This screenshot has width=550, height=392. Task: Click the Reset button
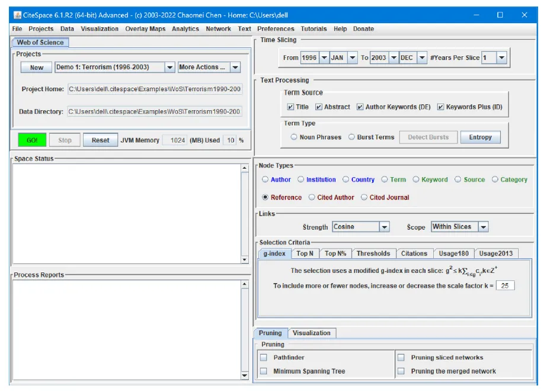[100, 140]
